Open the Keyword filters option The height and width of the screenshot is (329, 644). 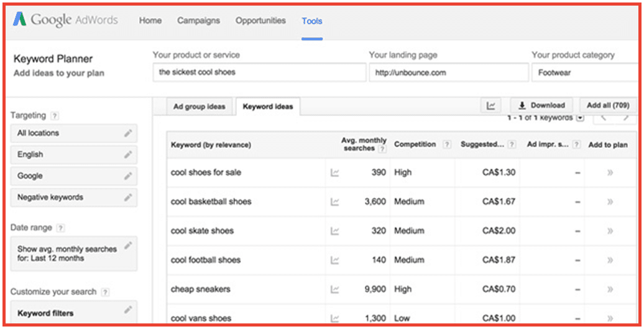click(74, 312)
